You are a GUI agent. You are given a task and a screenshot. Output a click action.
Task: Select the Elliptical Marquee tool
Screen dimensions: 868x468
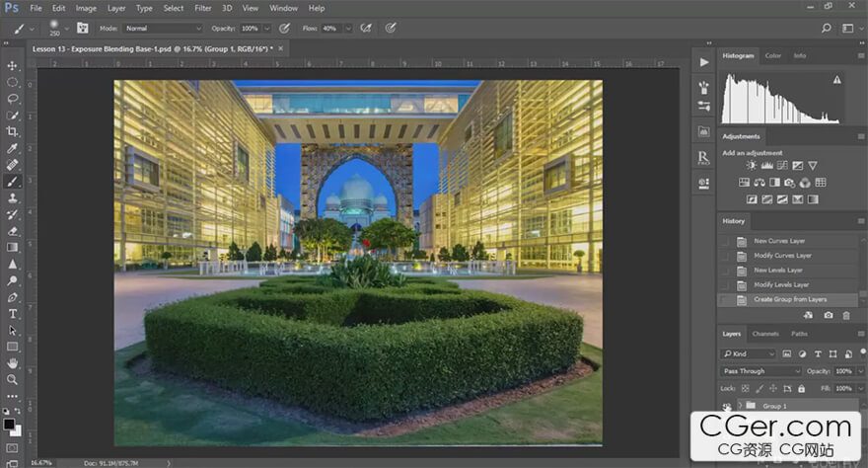point(12,83)
